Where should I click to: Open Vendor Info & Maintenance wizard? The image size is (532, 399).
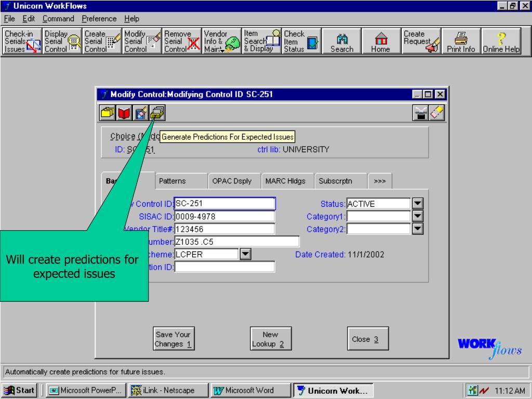pos(222,41)
